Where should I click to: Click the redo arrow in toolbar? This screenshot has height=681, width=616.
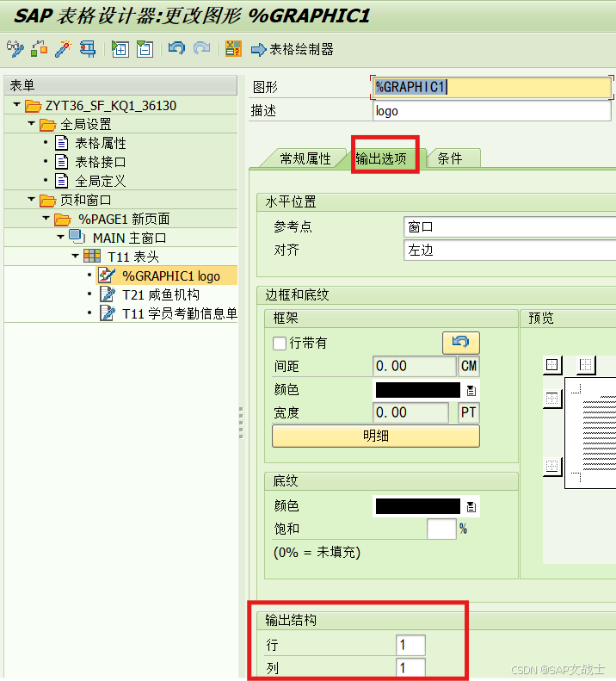(x=201, y=48)
